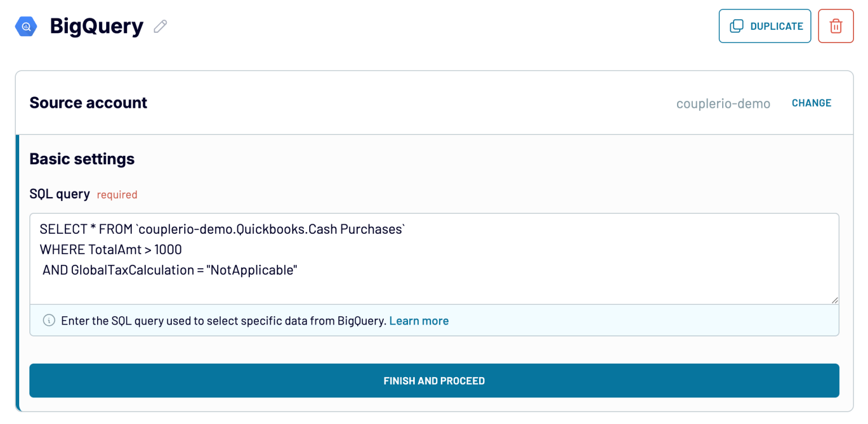Click the SQL query field label
The width and height of the screenshot is (868, 424).
pos(59,194)
